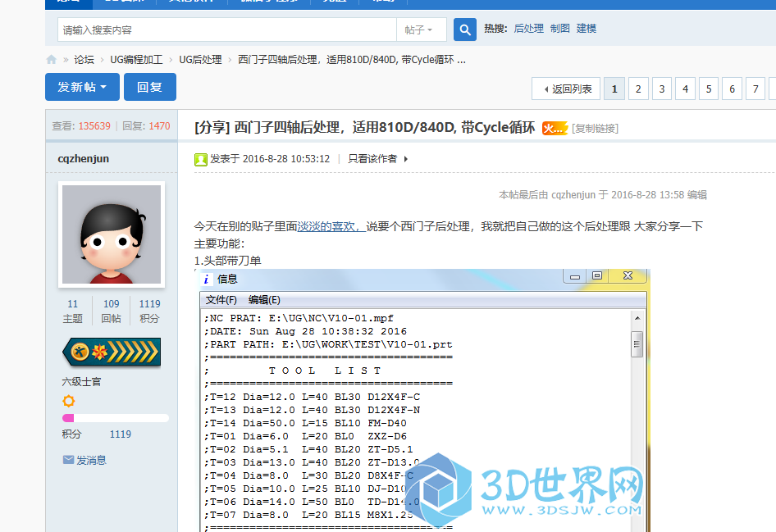Click the info 'i' icon in 信息 window

(206, 279)
